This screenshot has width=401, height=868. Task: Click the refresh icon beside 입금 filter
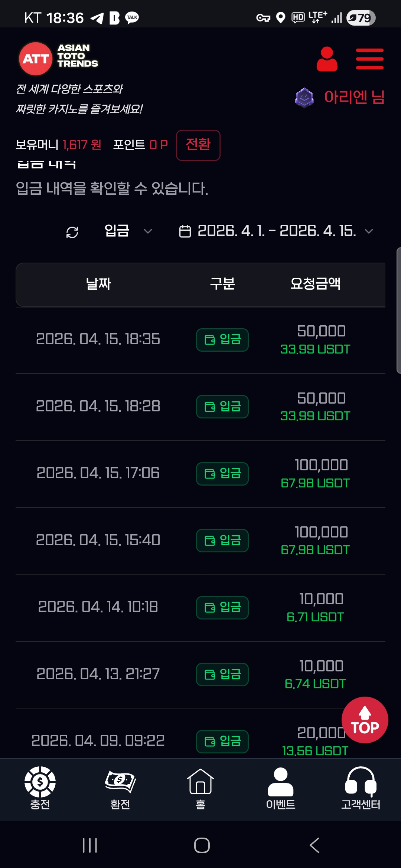click(72, 232)
